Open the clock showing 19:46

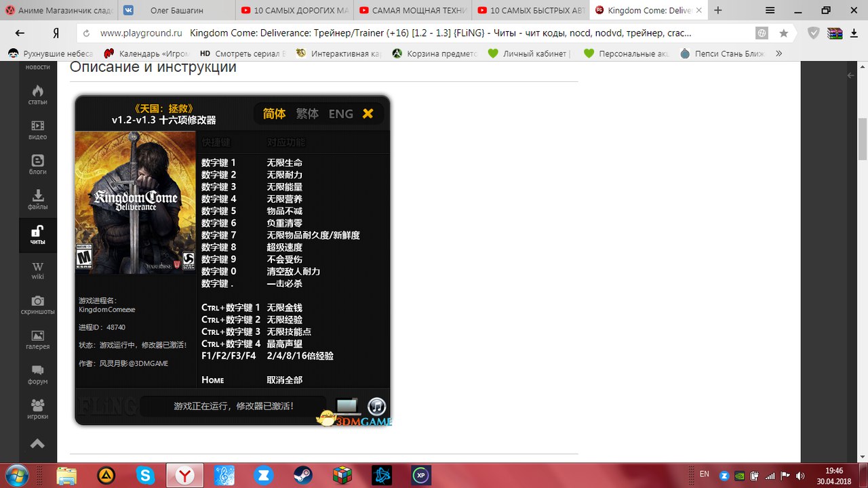tap(835, 476)
